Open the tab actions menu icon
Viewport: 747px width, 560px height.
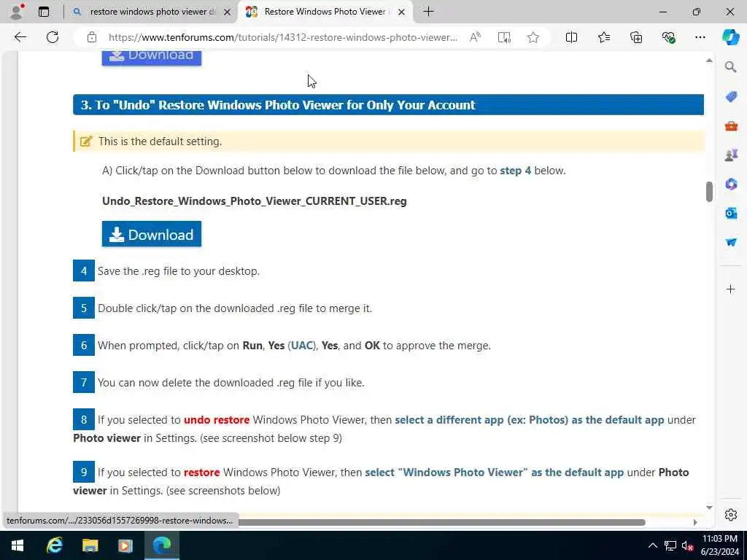(x=44, y=12)
